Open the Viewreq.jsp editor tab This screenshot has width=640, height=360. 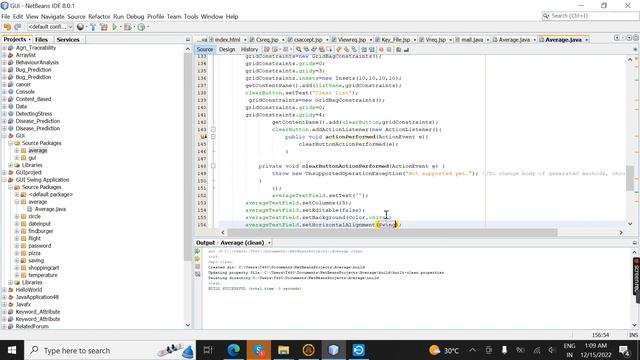[x=352, y=40]
